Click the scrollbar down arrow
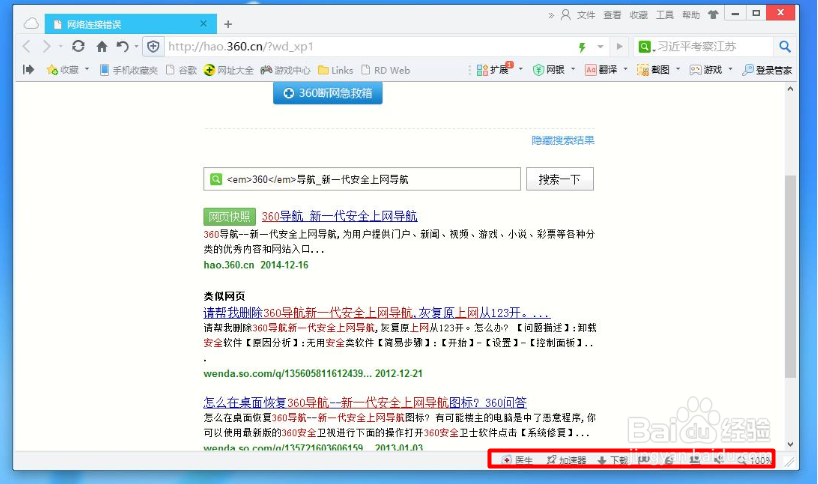The height and width of the screenshot is (484, 818). point(790,445)
